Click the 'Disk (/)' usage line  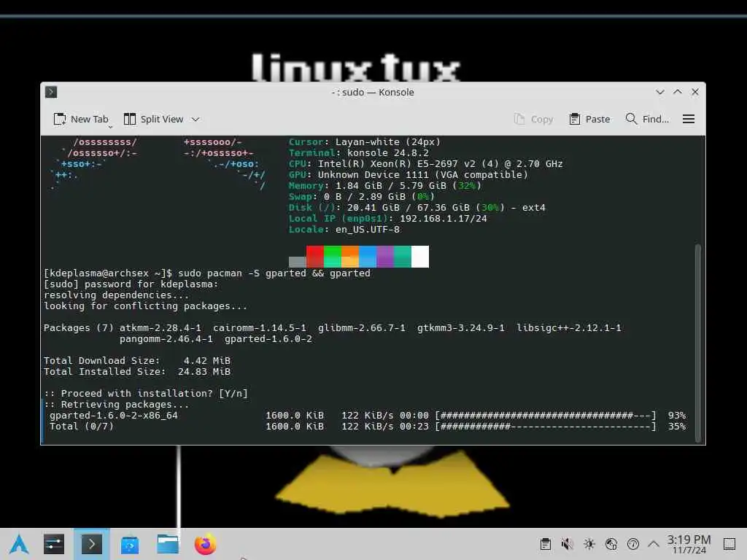(x=417, y=208)
